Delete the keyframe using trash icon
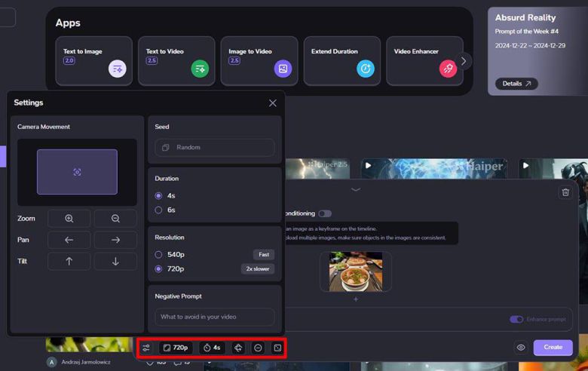Viewport: 588px width, 371px height. (x=565, y=192)
